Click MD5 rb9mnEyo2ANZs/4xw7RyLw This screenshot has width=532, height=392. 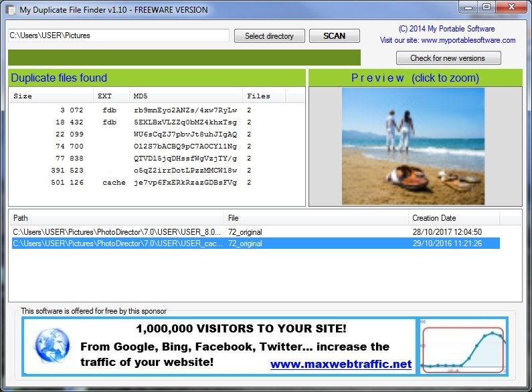click(x=185, y=110)
